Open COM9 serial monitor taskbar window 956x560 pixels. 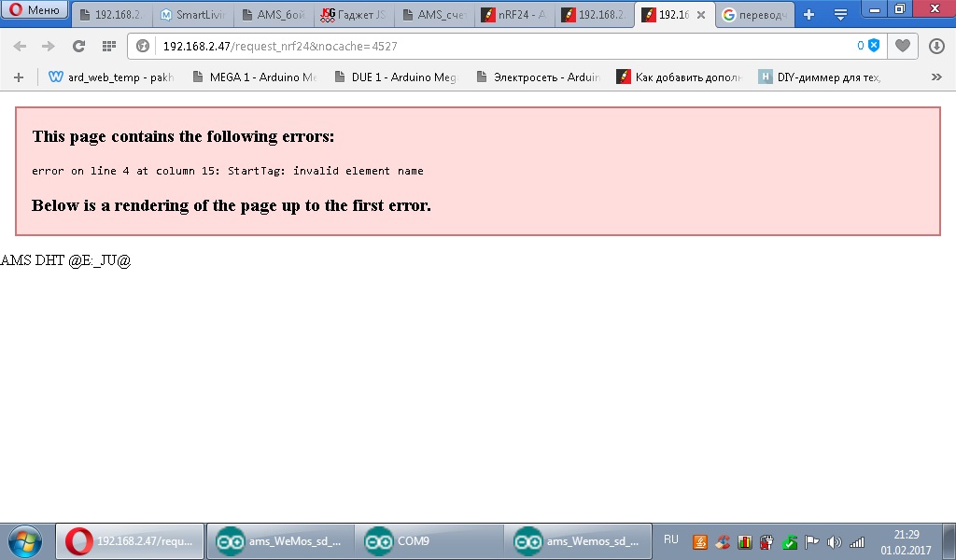click(x=429, y=541)
